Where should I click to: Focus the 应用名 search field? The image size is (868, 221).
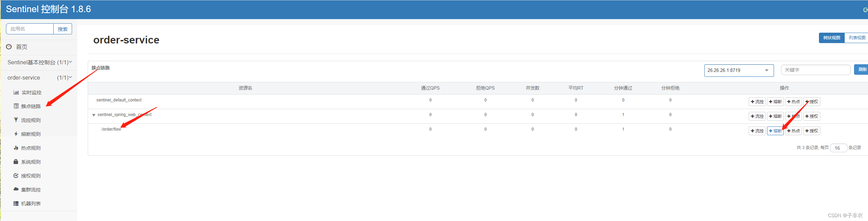pos(30,29)
